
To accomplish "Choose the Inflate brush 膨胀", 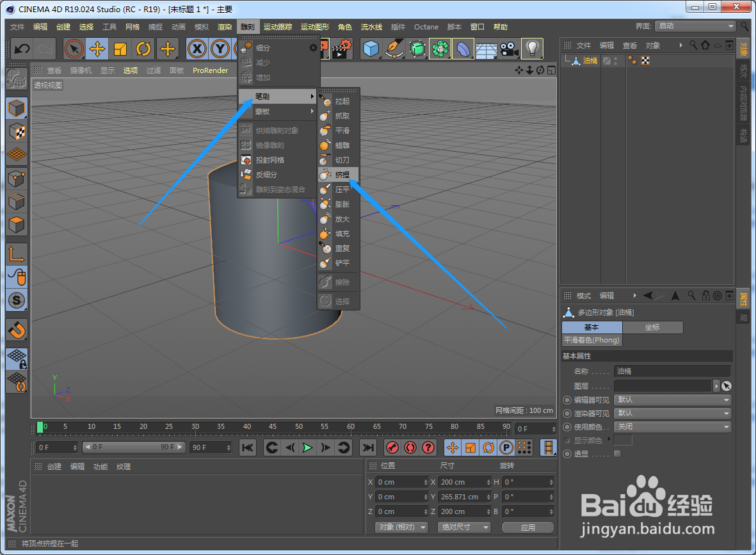I will point(337,204).
